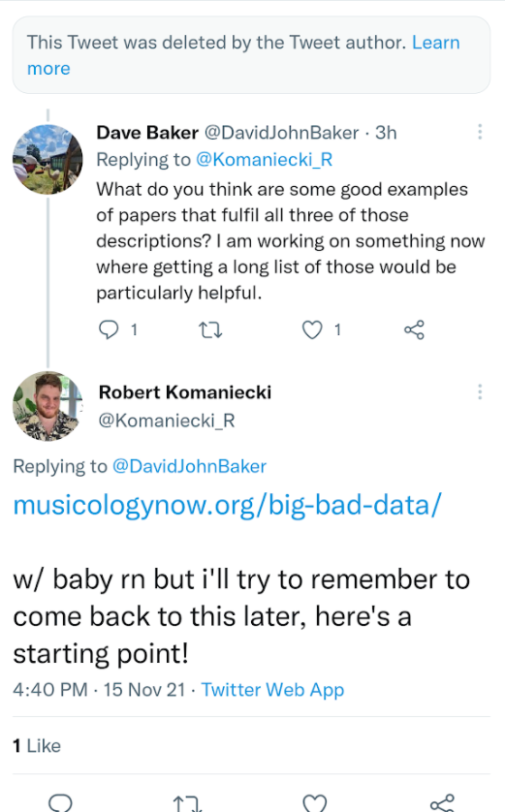The height and width of the screenshot is (812, 505).
Task: Open @DavidJohnBaker mention in reply line
Action: (x=189, y=466)
